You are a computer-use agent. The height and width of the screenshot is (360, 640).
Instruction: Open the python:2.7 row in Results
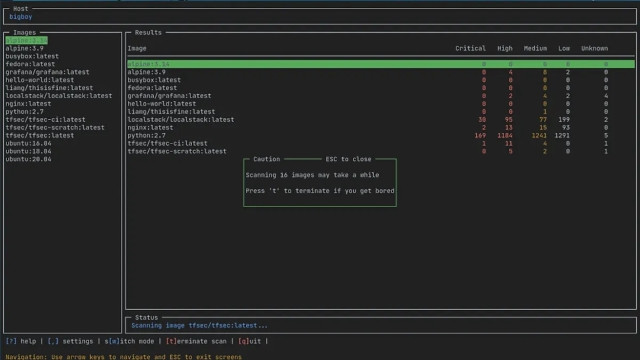pyautogui.click(x=381, y=136)
